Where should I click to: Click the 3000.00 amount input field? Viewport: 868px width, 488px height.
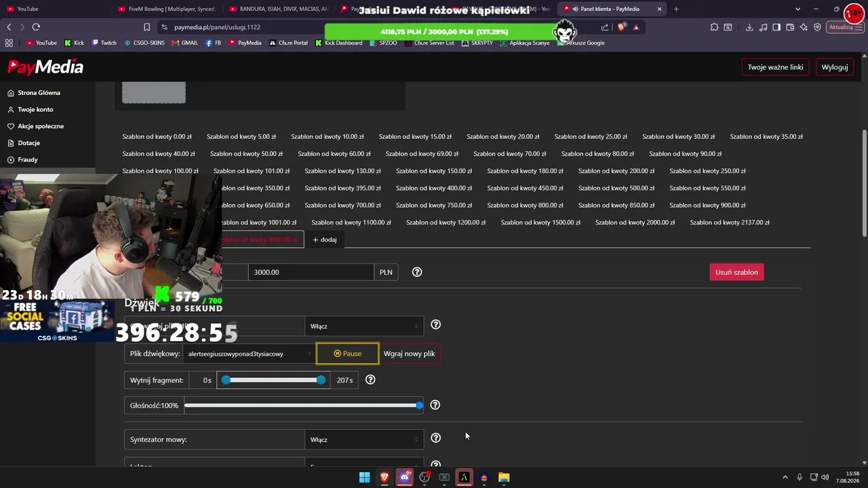311,272
